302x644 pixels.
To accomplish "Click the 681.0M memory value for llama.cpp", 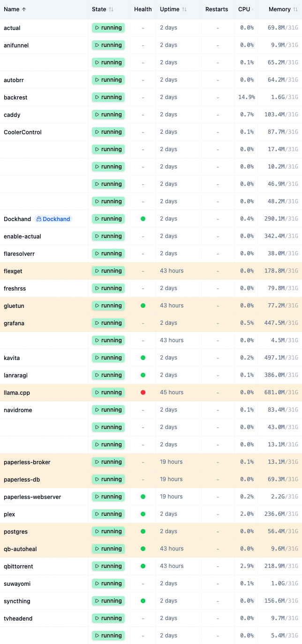I will pyautogui.click(x=275, y=392).
